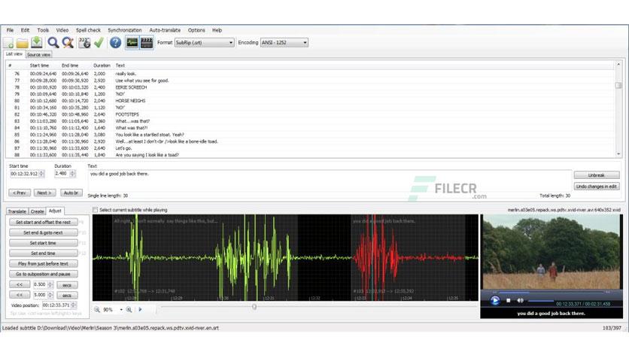The image size is (629, 364).
Task: Zoom in the waveform
Action: tap(129, 310)
